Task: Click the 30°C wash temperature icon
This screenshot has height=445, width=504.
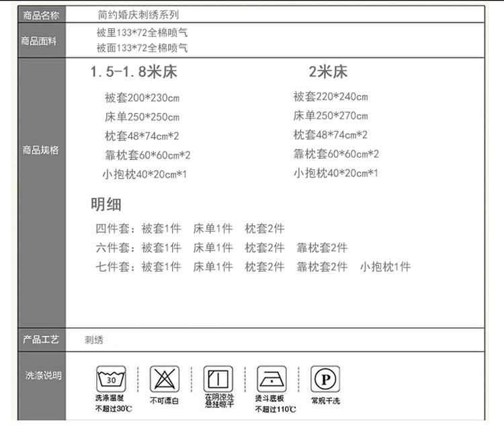Action: 112,380
